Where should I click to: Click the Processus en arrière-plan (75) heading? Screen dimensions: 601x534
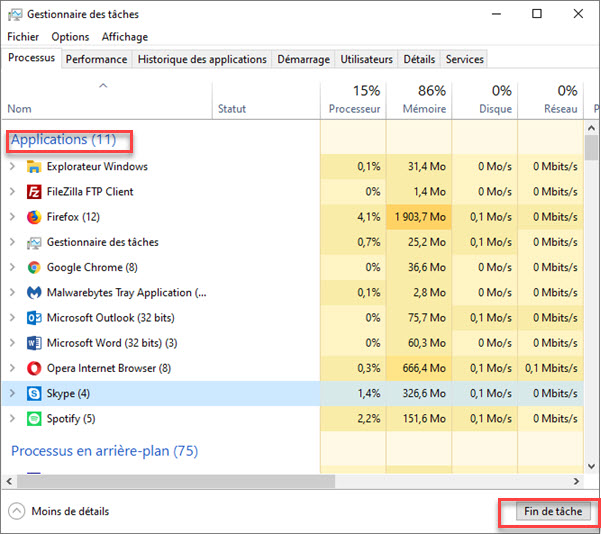point(105,451)
